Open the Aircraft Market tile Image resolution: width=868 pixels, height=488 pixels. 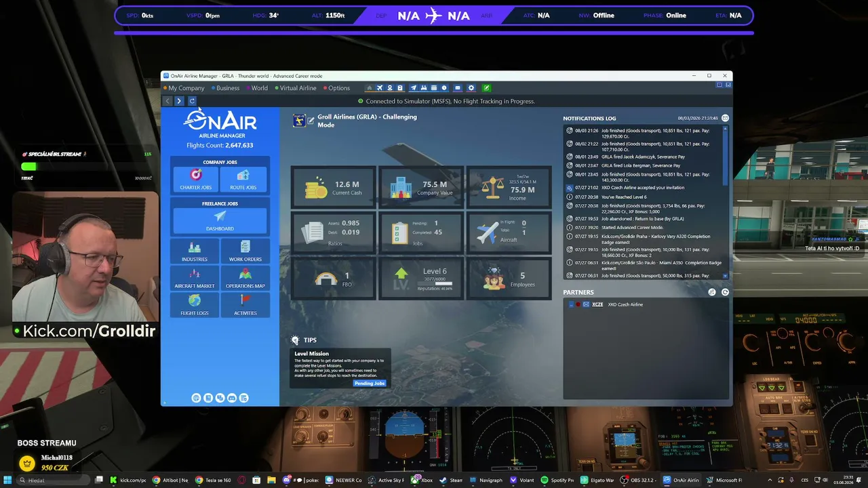coord(195,279)
